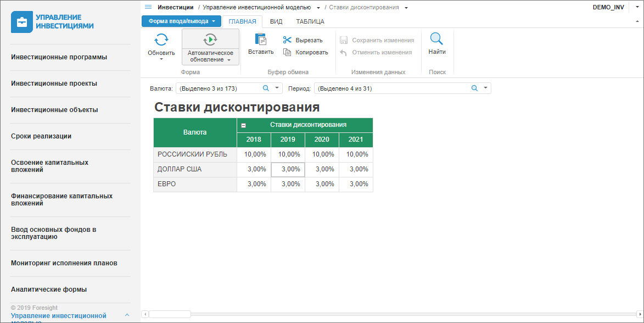
Task: Click the Копировать button label
Action: click(312, 52)
